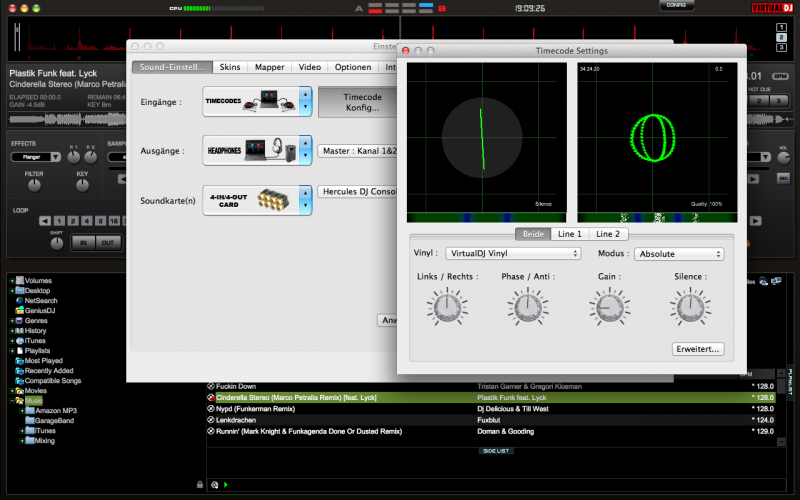Select the Line 2 segment
The height and width of the screenshot is (500, 800).
[x=608, y=234]
